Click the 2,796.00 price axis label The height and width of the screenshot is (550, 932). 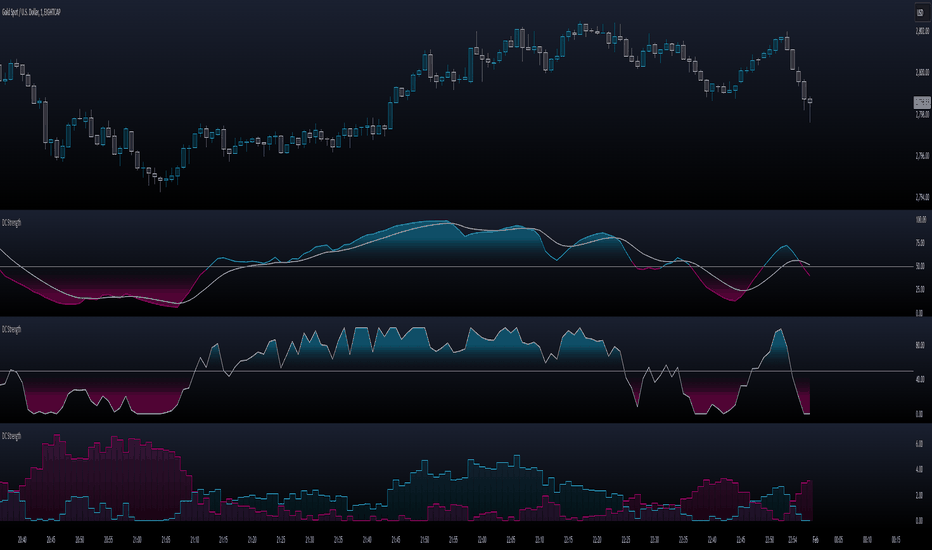click(922, 156)
